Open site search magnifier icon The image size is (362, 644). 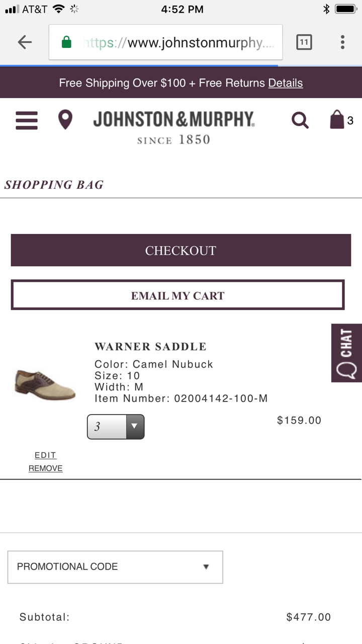pyautogui.click(x=300, y=120)
